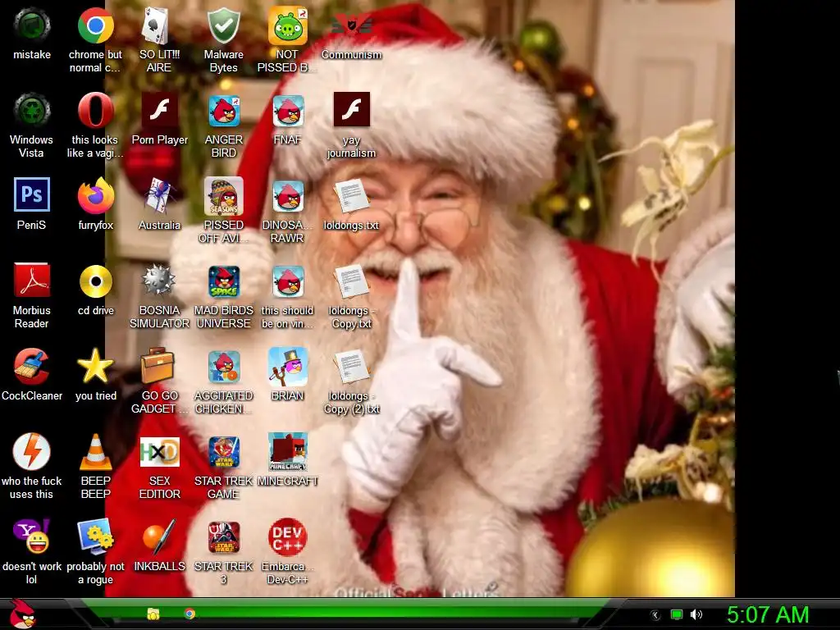Open 'doesn't work lol' Yahoo messenger icon
840x630 pixels.
point(32,536)
